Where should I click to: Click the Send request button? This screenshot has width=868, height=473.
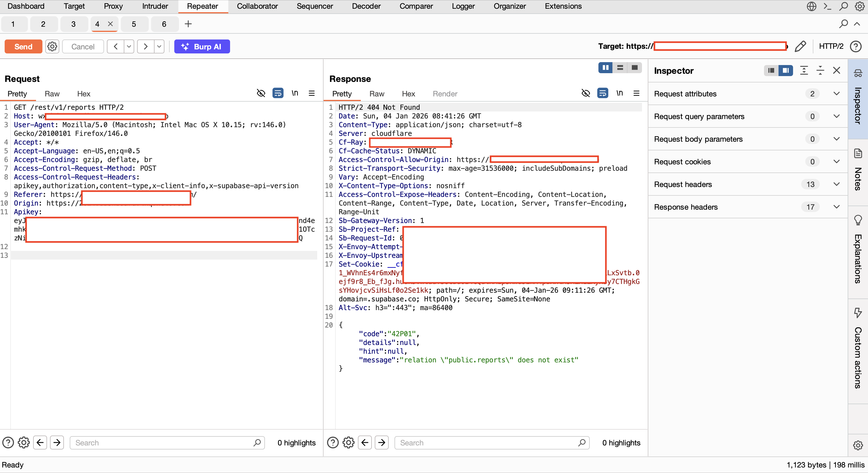tap(23, 46)
